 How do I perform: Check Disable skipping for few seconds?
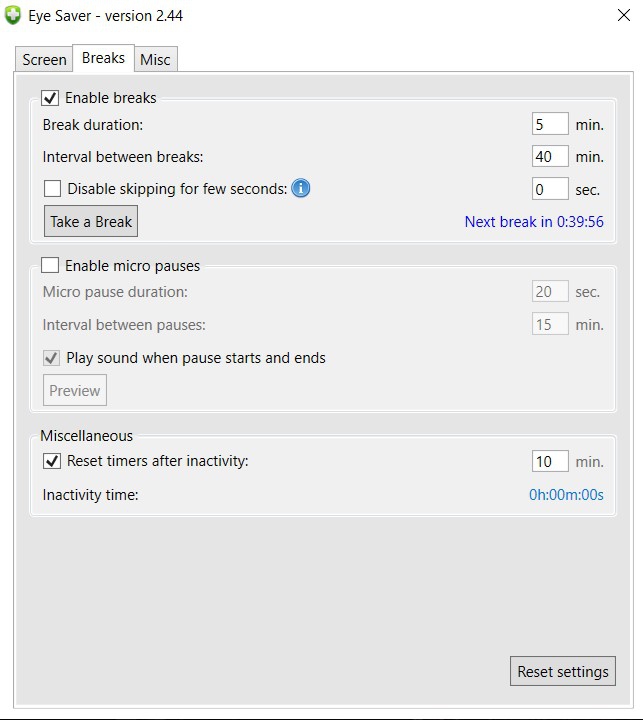53,189
